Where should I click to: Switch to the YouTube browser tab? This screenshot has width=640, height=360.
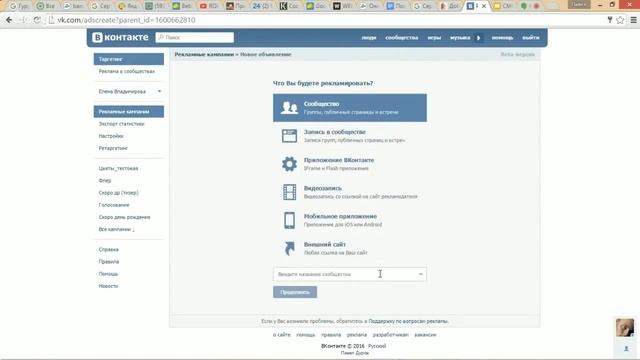[x=209, y=6]
